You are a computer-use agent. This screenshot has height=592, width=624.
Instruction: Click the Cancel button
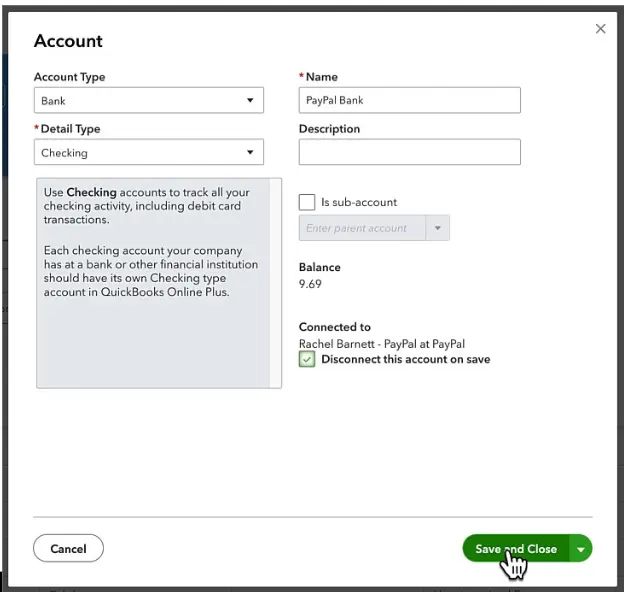point(68,549)
